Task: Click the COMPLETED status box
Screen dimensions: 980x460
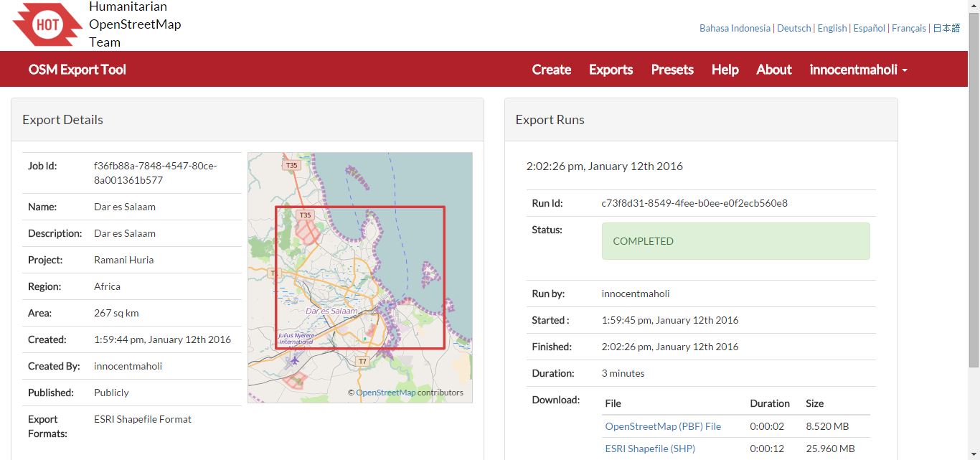Action: (x=735, y=241)
